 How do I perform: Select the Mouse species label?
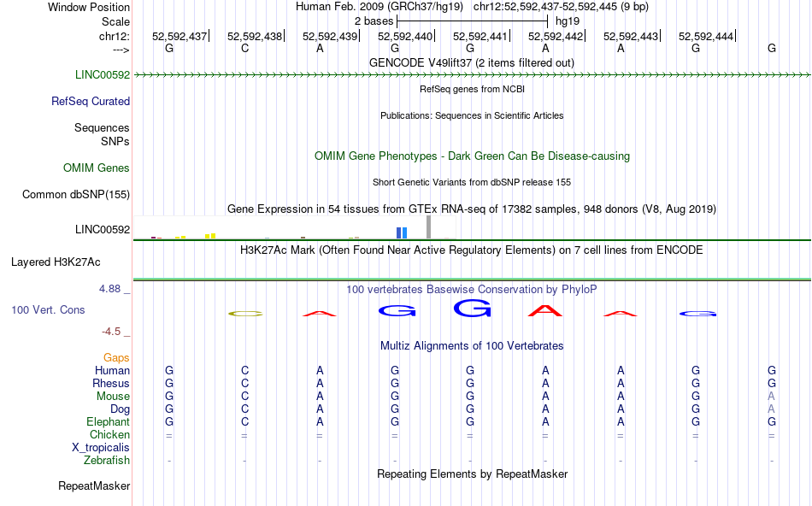coord(113,397)
